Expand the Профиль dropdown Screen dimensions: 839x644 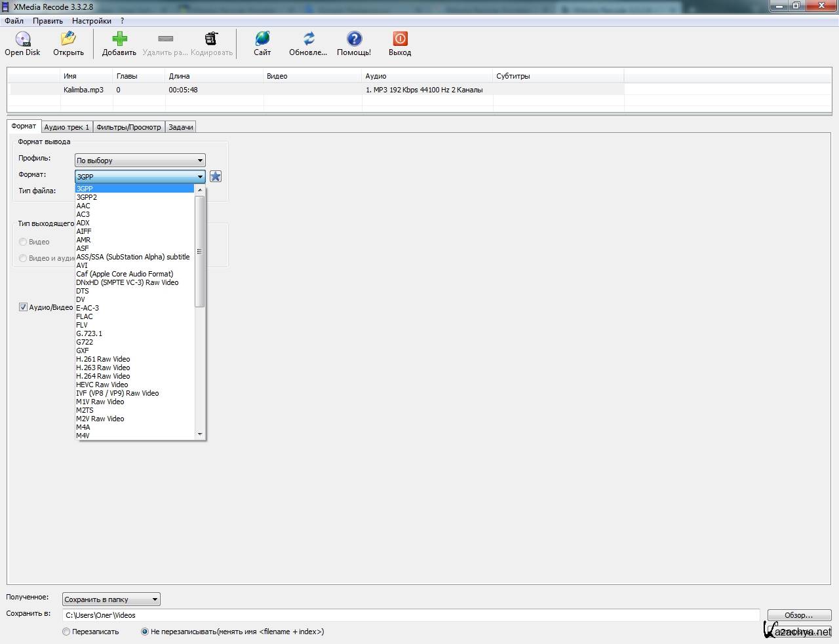(x=140, y=161)
